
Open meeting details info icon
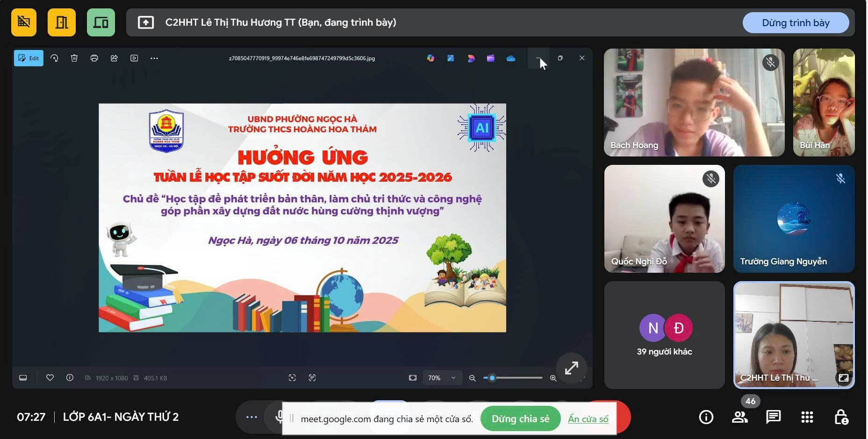tap(706, 417)
